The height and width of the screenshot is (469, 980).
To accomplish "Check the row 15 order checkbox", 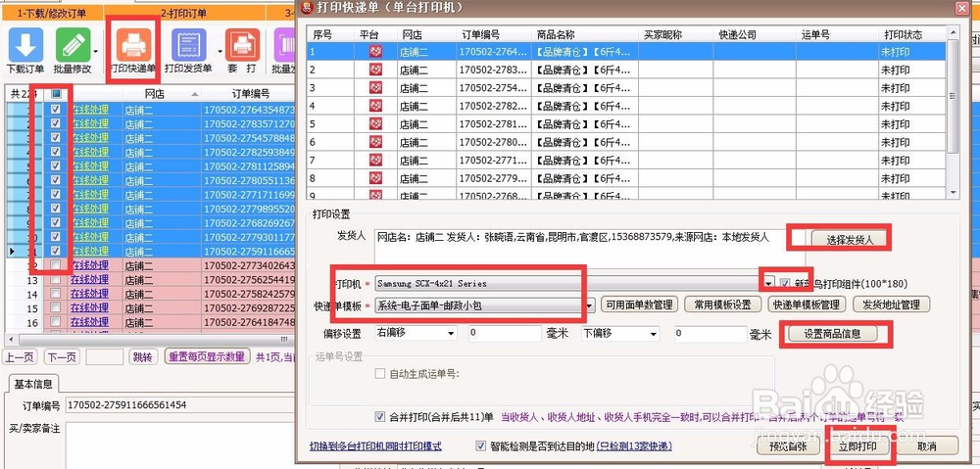I will [x=56, y=307].
